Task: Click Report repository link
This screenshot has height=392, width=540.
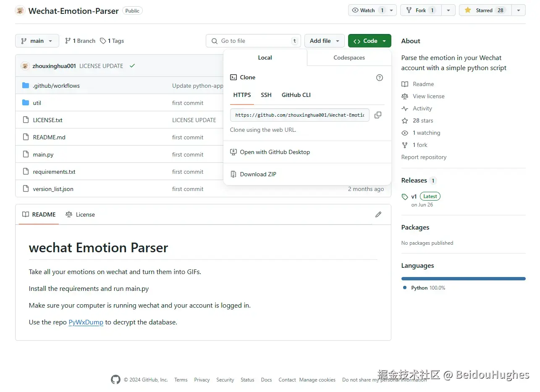Action: click(424, 157)
